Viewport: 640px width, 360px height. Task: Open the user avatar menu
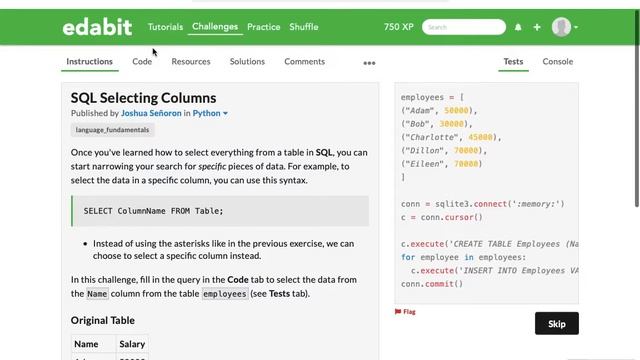(561, 27)
